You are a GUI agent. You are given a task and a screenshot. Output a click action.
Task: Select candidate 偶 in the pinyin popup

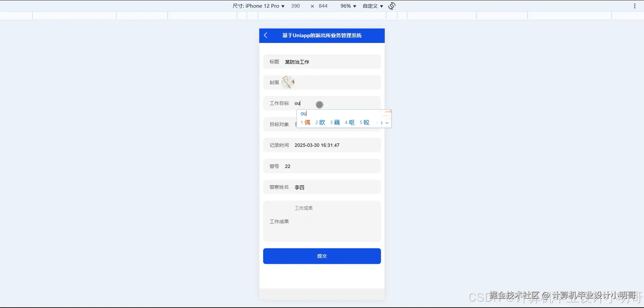click(x=307, y=122)
